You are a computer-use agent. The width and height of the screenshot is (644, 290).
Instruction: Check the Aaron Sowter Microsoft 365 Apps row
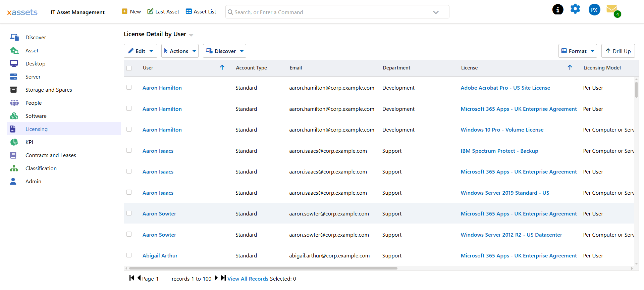tap(129, 213)
